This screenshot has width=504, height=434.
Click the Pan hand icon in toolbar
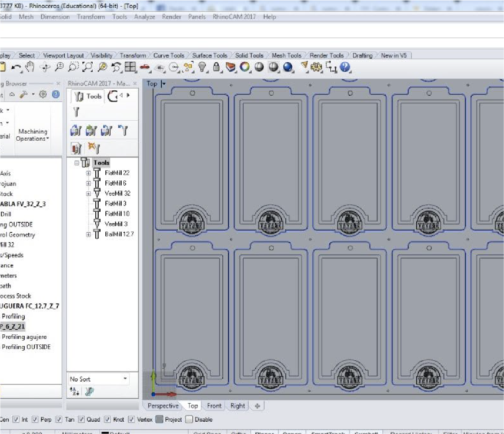pyautogui.click(x=30, y=67)
